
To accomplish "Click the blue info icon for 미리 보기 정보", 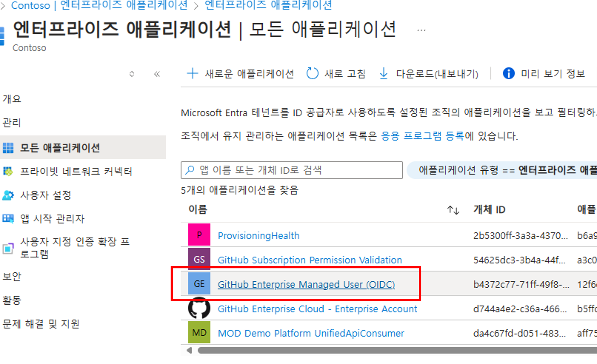I will 508,73.
